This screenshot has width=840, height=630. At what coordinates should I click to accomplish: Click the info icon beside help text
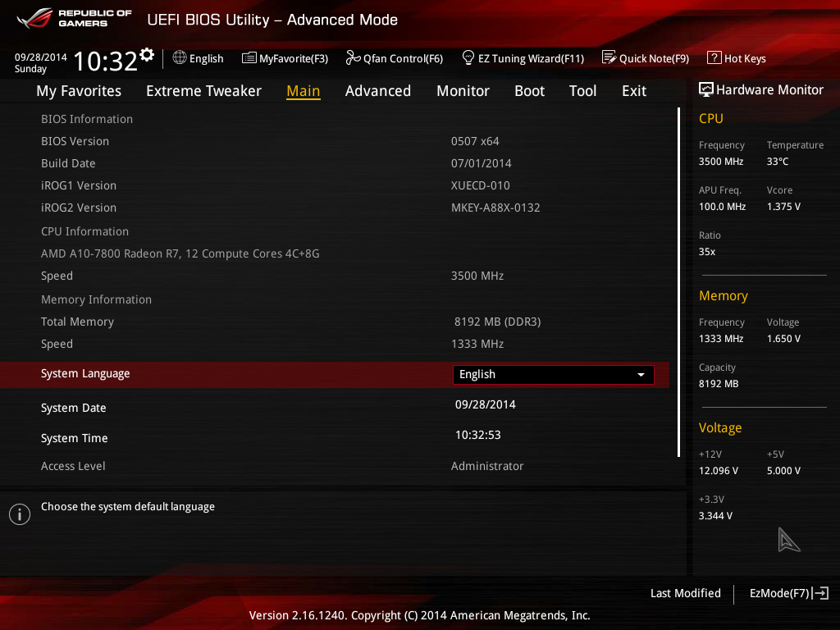(x=20, y=514)
